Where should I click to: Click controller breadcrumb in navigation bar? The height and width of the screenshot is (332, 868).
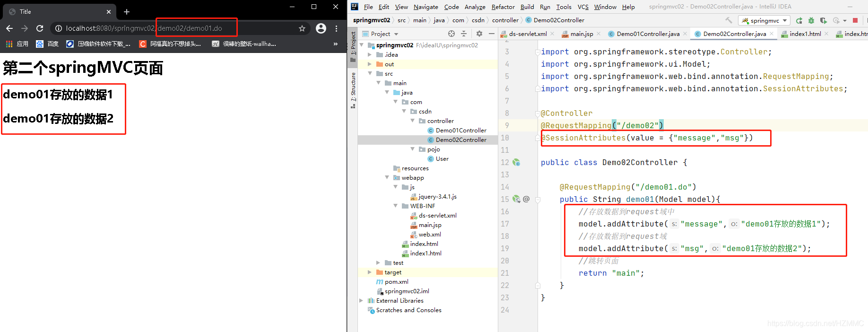[x=505, y=20]
